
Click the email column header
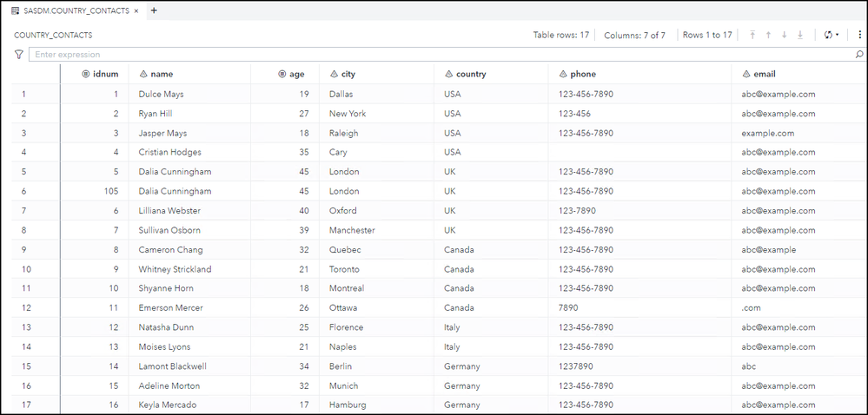click(x=758, y=74)
